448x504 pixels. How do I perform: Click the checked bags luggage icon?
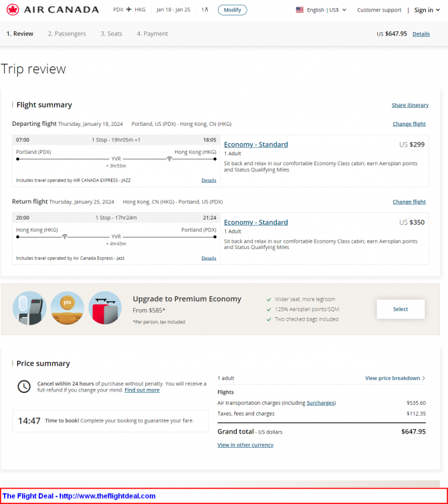[105, 309]
